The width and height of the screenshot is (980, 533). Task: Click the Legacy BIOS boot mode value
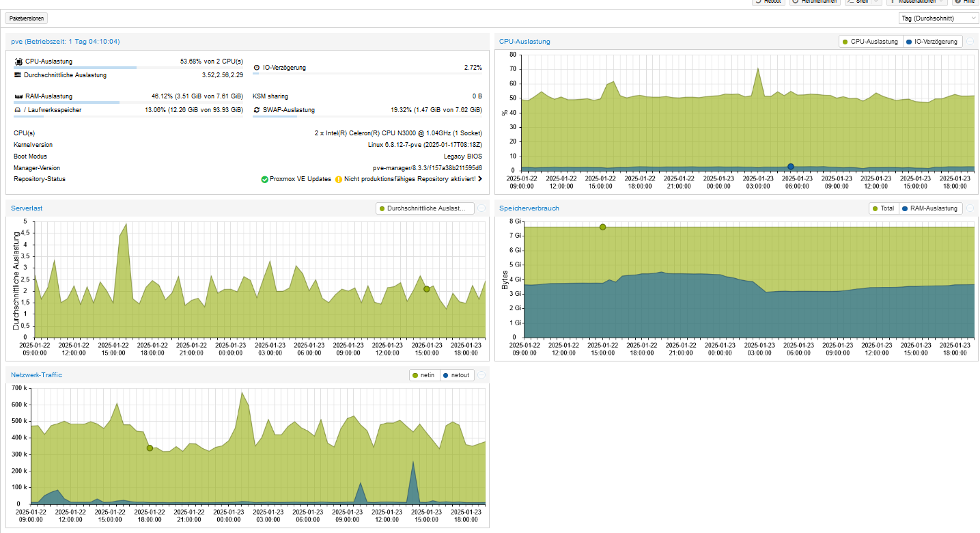point(462,156)
